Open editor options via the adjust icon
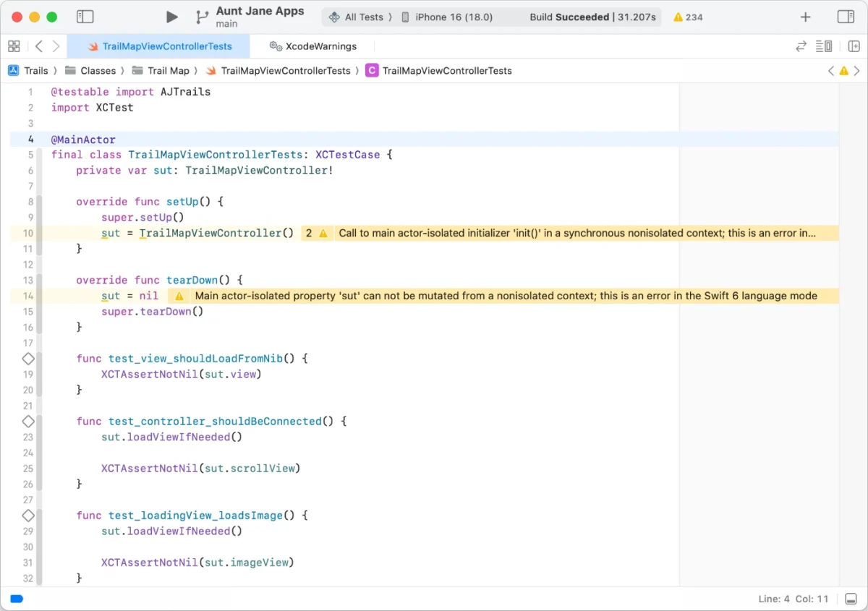Screen dimensions: 868x611 point(824,46)
